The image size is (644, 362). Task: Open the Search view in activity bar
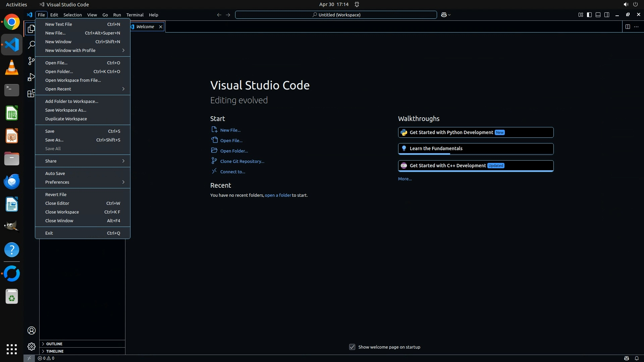point(32,45)
